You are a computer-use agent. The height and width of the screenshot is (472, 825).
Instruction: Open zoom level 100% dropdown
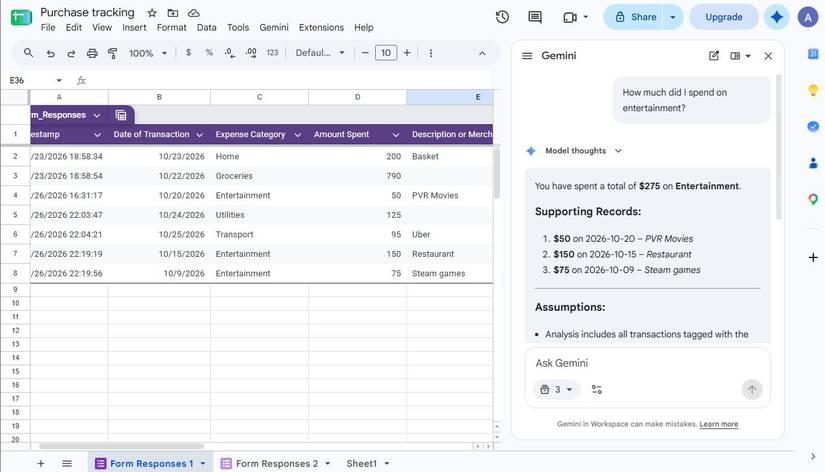(x=148, y=53)
